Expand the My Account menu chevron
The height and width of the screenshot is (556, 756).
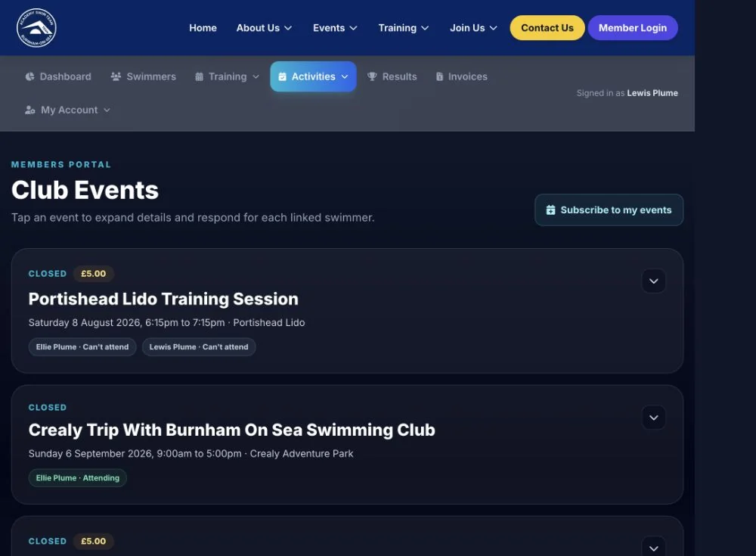pos(107,110)
